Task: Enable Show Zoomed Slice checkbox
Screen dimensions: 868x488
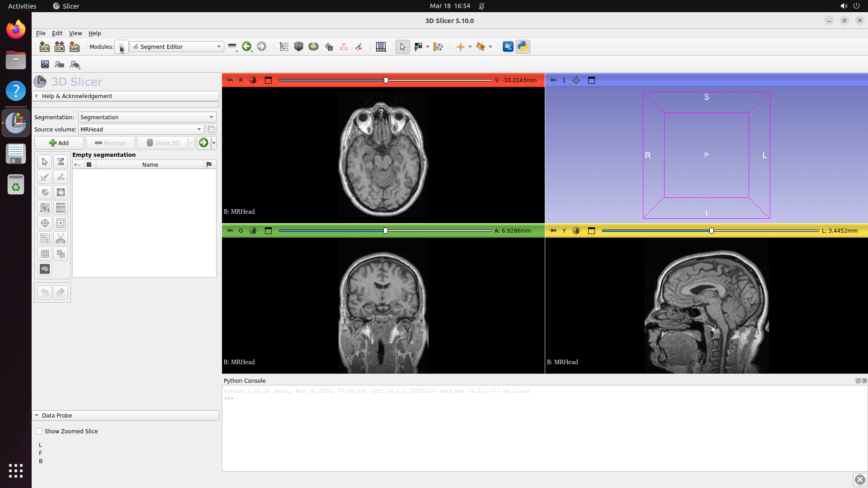Action: pyautogui.click(x=40, y=431)
